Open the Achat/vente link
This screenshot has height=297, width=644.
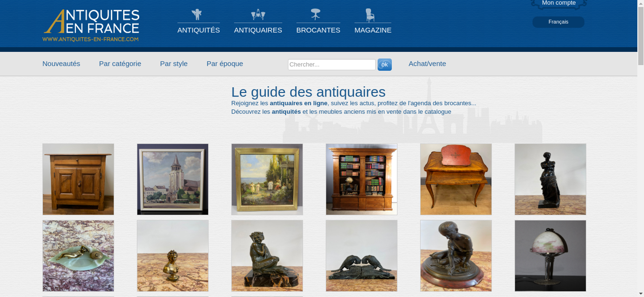427,64
